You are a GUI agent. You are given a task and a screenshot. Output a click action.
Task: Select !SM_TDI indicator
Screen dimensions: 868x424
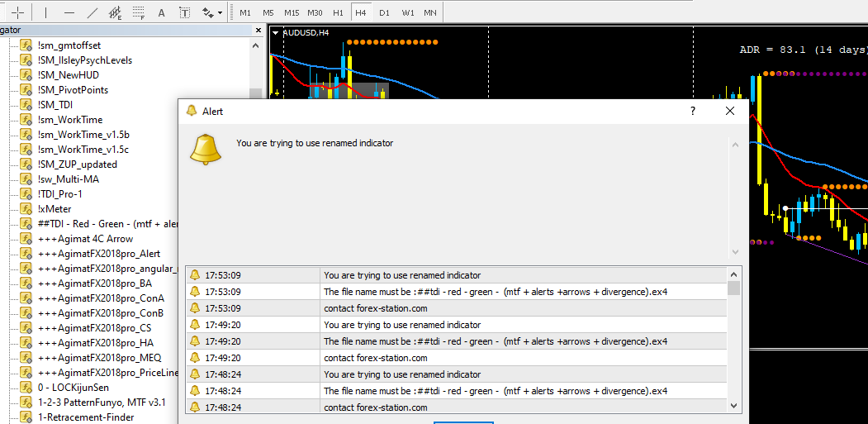coord(55,105)
